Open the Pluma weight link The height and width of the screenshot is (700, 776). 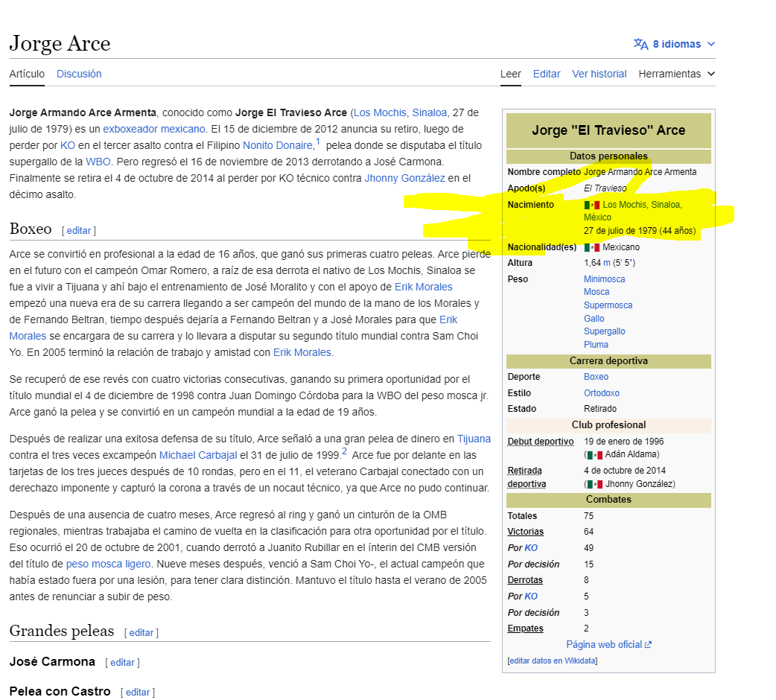pyautogui.click(x=596, y=345)
